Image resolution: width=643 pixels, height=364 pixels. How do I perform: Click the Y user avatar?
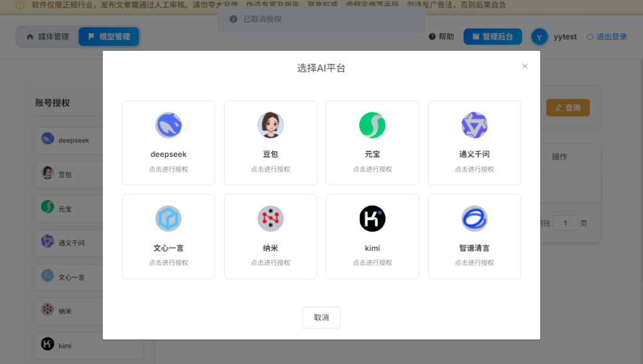click(x=539, y=37)
